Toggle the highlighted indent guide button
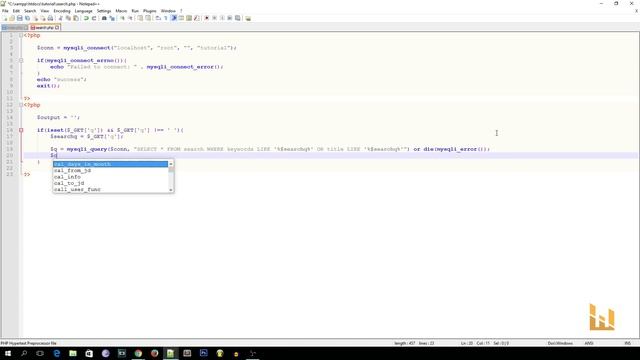640x360 pixels. (x=174, y=18)
